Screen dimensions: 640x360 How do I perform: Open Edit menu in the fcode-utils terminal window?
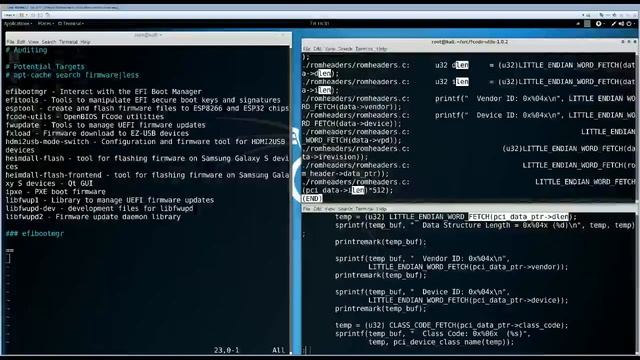317,49
